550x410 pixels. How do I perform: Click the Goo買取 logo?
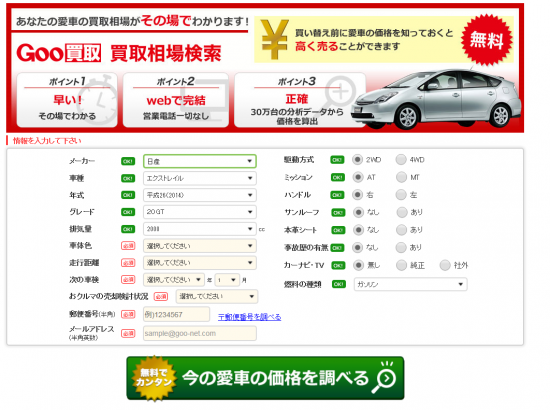pos(59,53)
